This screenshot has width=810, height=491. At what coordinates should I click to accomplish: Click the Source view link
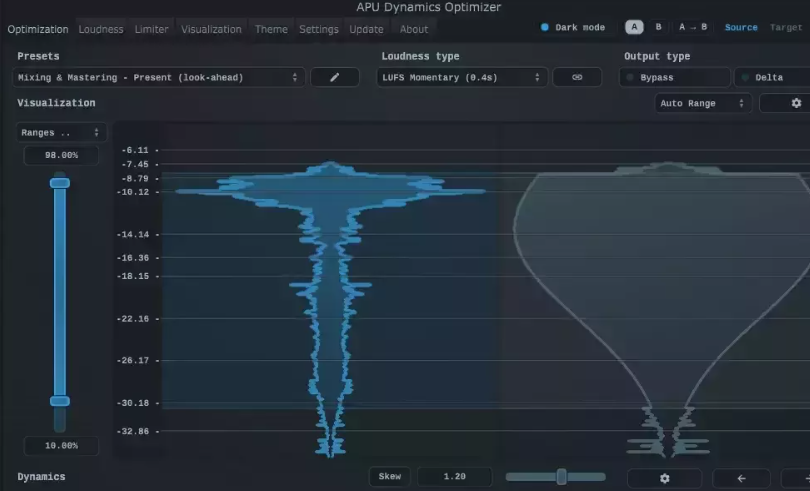click(x=741, y=27)
